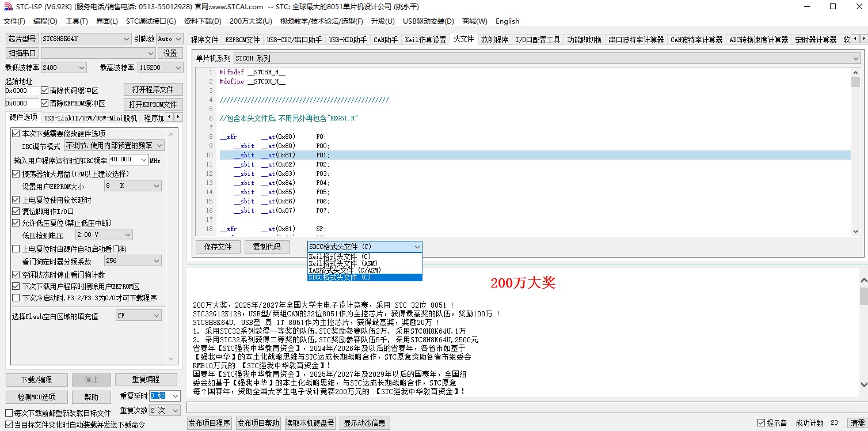
Task: Switch to 串口波特率计算器 tab
Action: [636, 40]
